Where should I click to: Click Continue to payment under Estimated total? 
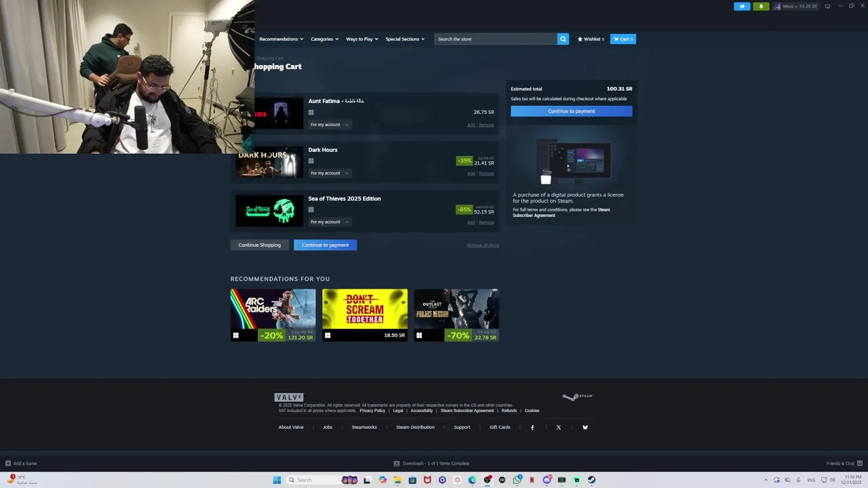(571, 111)
